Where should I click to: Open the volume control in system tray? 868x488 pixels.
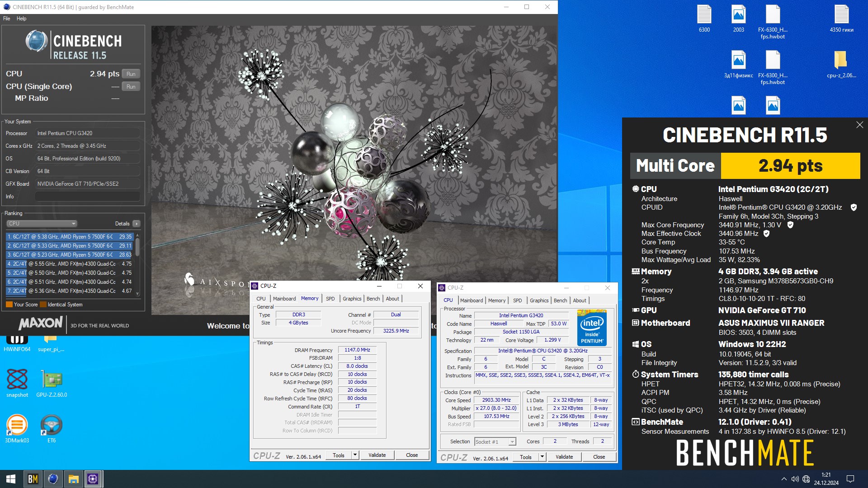[x=795, y=479]
